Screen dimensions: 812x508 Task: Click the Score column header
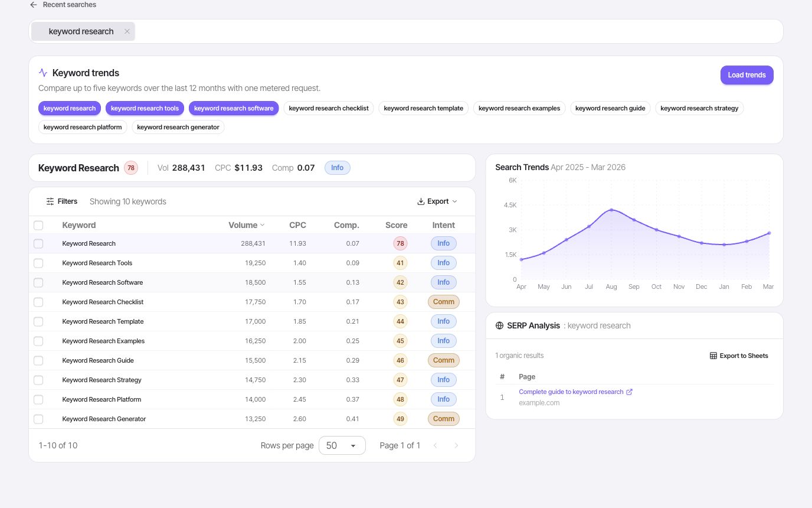397,225
